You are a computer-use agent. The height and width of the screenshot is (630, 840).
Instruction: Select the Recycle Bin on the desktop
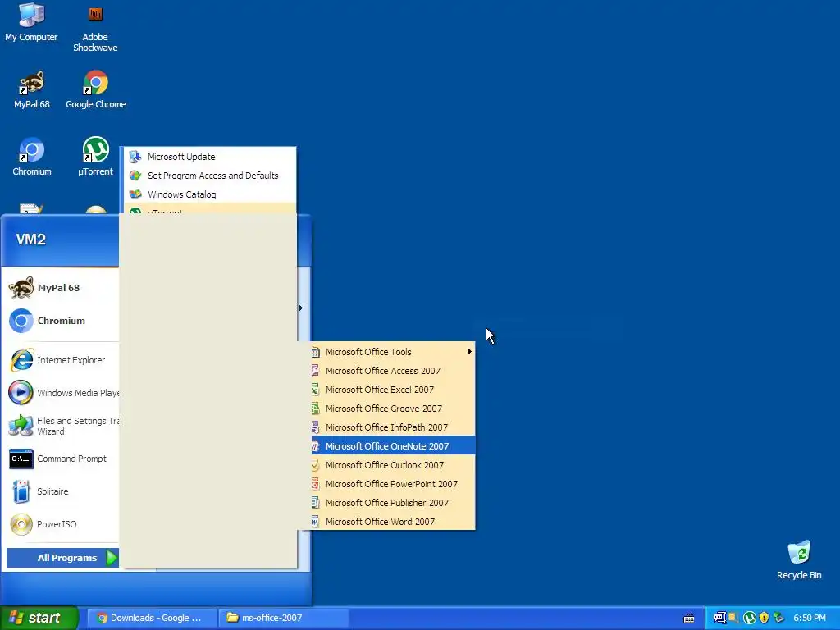pos(799,560)
